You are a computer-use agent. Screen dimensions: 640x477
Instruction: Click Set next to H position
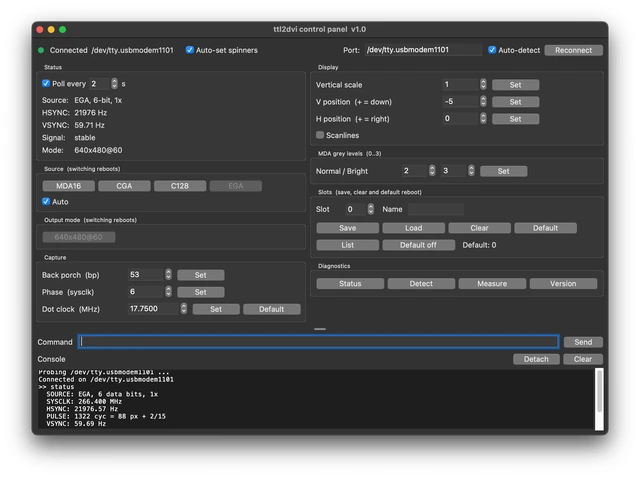(516, 119)
